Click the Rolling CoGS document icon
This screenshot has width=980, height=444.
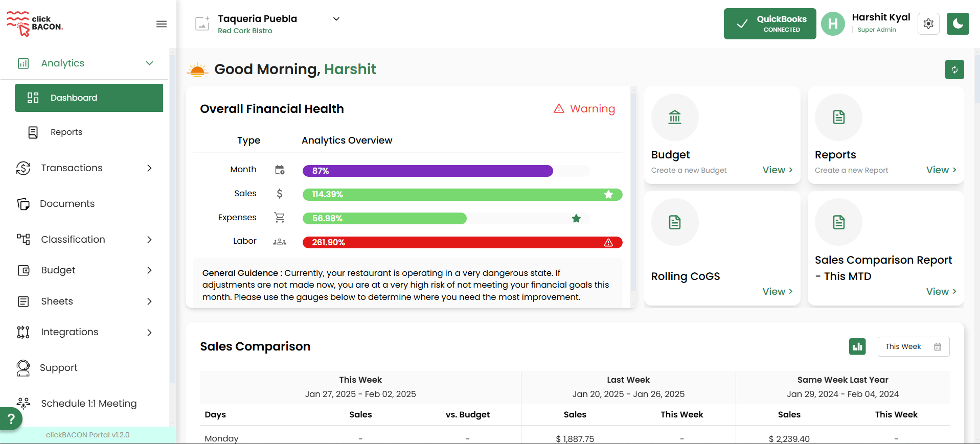[x=674, y=222]
